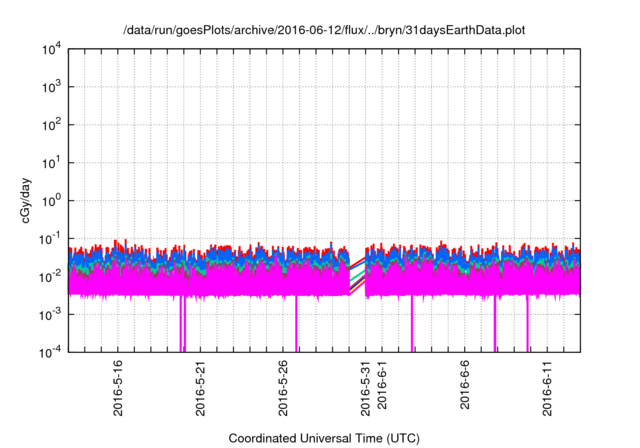The image size is (640, 448).
Task: Click the 2016-6-11 date label
Action: [x=547, y=388]
